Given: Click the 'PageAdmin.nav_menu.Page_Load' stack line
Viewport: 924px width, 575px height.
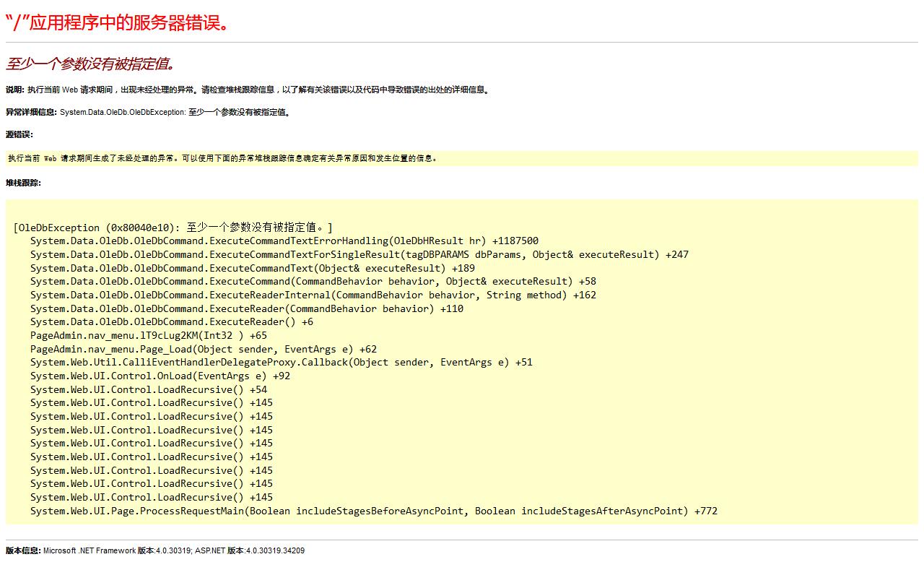Looking at the screenshot, I should (203, 349).
